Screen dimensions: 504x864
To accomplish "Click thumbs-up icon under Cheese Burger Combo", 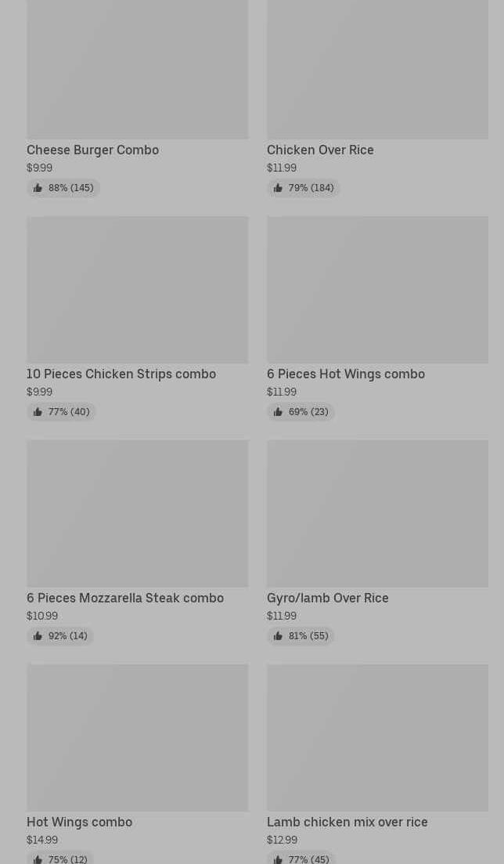I will pos(38,188).
